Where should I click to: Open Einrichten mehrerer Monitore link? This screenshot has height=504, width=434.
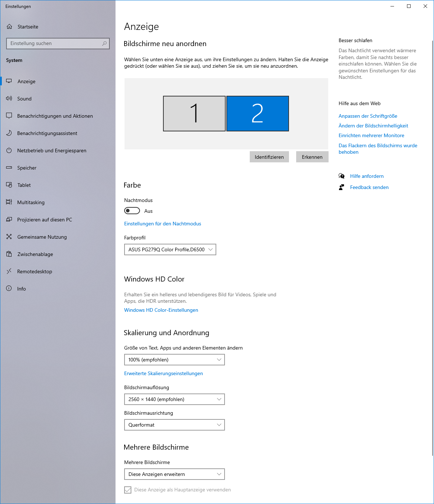coord(371,135)
